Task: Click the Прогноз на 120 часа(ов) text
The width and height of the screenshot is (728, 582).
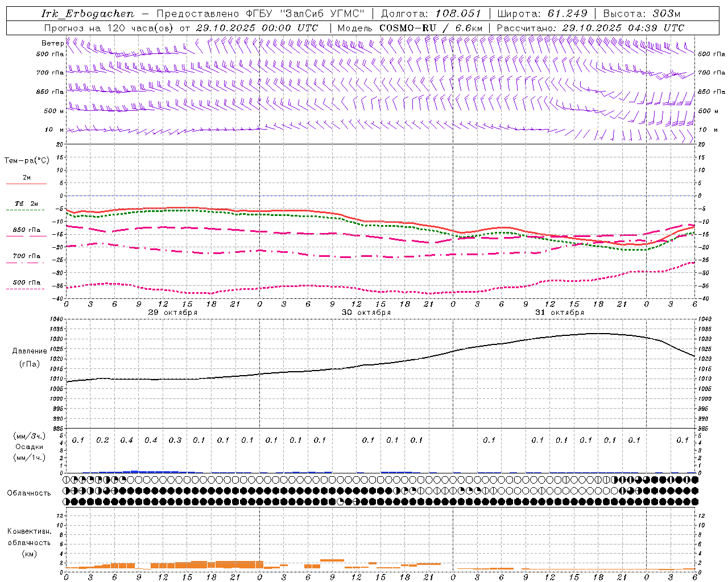Action: point(109,28)
